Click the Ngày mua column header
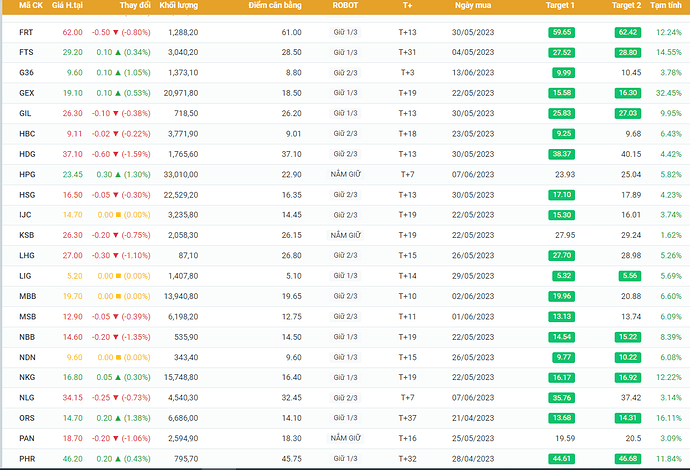 pyautogui.click(x=471, y=6)
